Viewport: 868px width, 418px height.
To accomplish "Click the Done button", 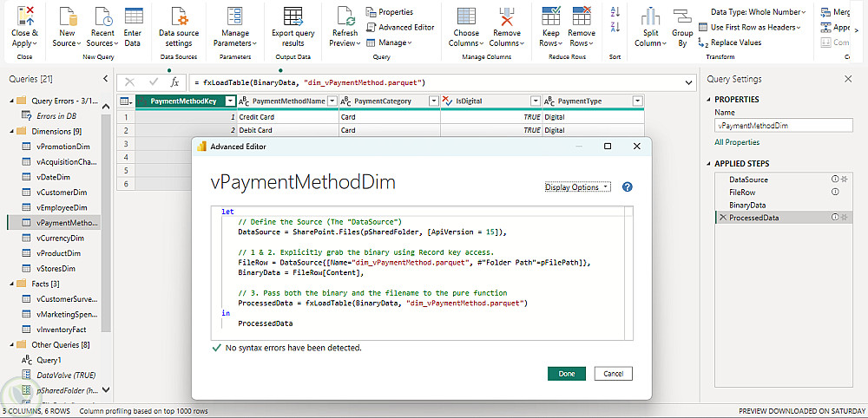I will [567, 374].
